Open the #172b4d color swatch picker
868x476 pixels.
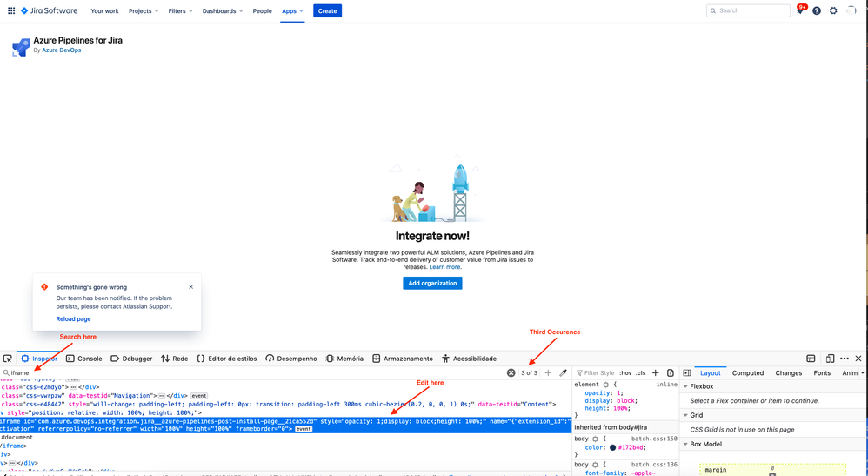pyautogui.click(x=613, y=447)
